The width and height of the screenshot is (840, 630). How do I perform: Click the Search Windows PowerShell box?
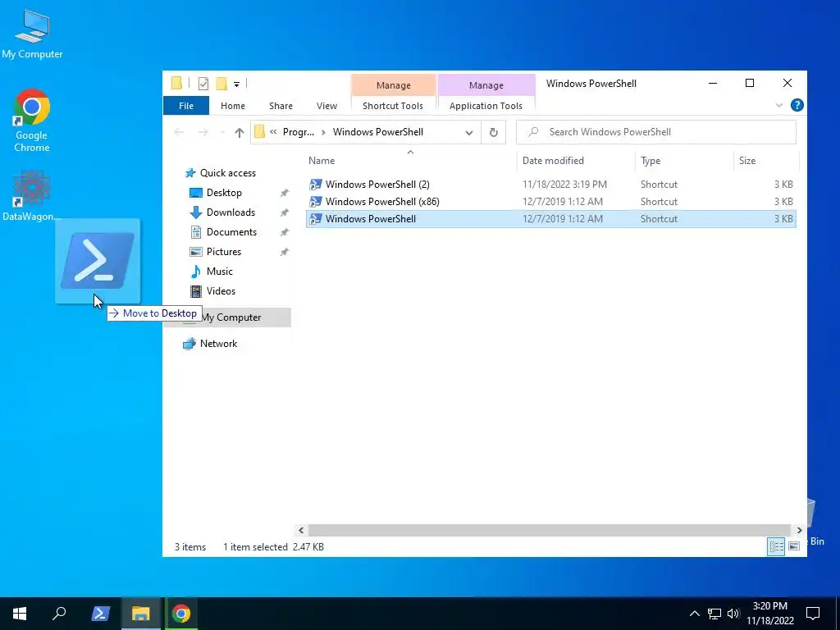[x=656, y=132]
